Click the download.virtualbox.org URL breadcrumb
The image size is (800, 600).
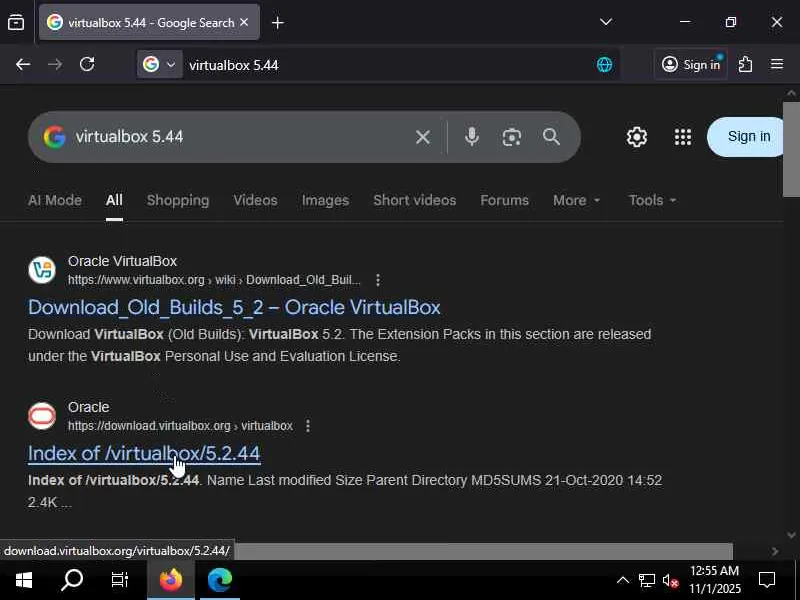tap(181, 426)
